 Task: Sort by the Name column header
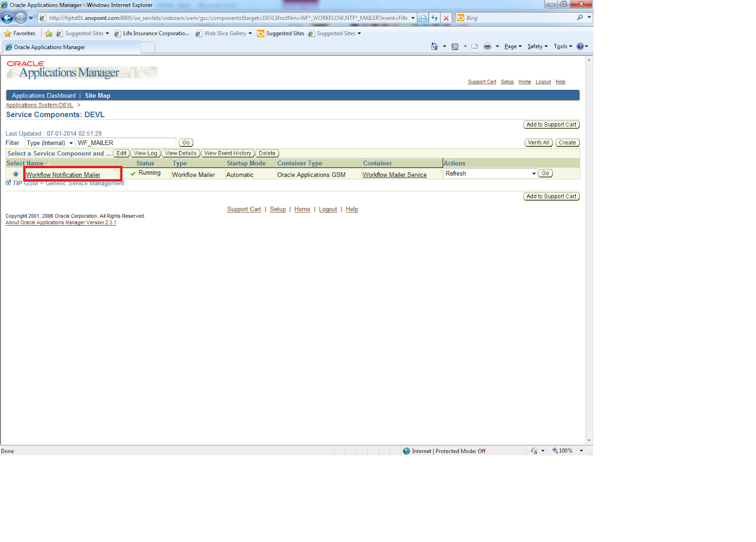[x=35, y=163]
